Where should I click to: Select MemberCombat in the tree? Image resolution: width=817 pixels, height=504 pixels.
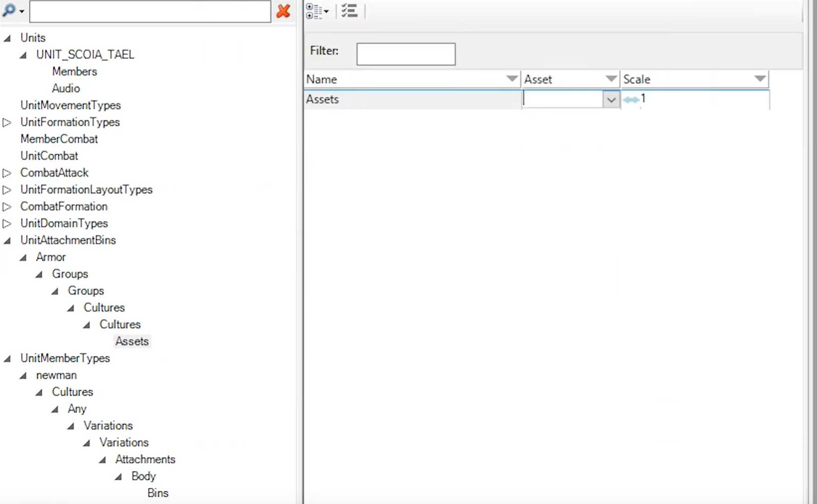(59, 139)
